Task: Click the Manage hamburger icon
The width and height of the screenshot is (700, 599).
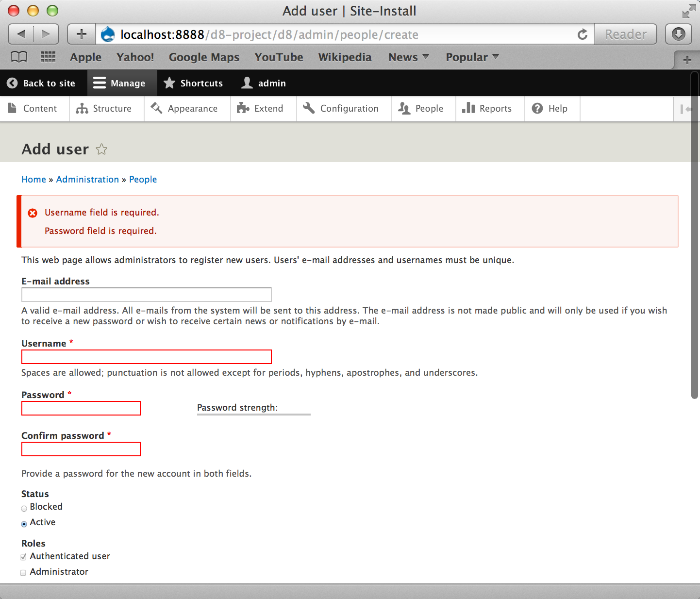Action: (100, 83)
